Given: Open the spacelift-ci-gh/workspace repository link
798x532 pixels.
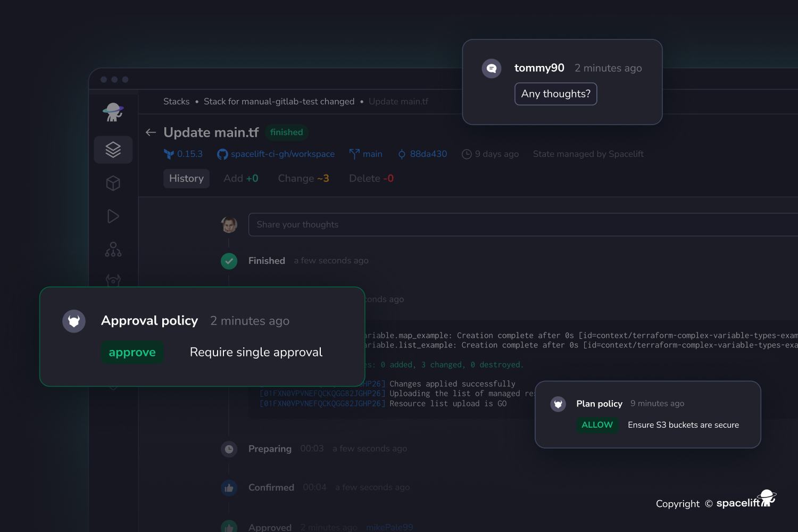Looking at the screenshot, I should click(x=283, y=154).
